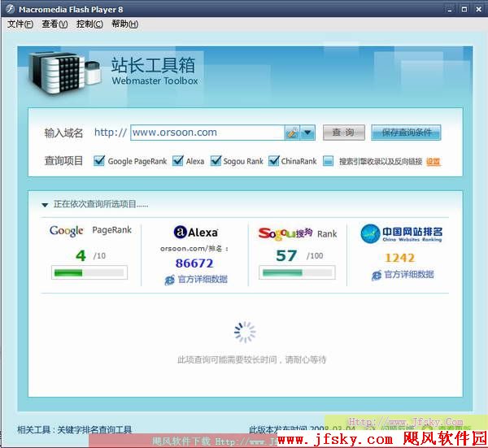This screenshot has width=488, height=448.
Task: Click the server toolbox logo image
Action: 65,72
